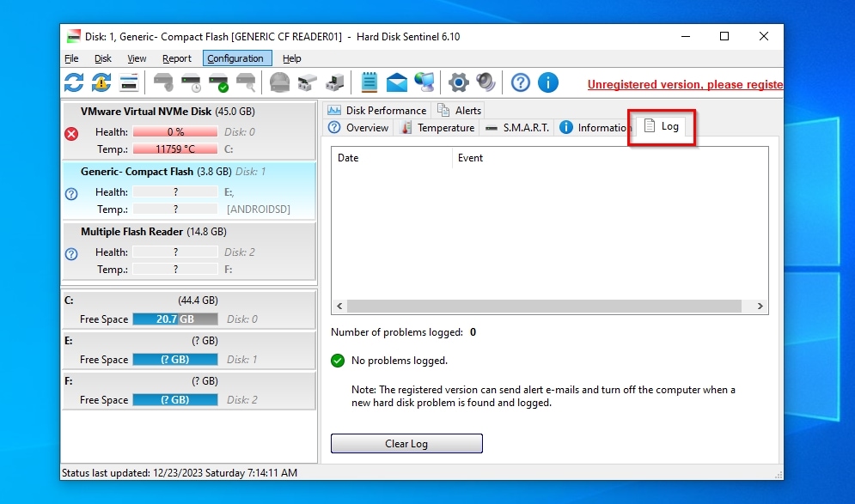Screen dimensions: 855x504
Task: Click the E: partition label
Action: (68, 341)
